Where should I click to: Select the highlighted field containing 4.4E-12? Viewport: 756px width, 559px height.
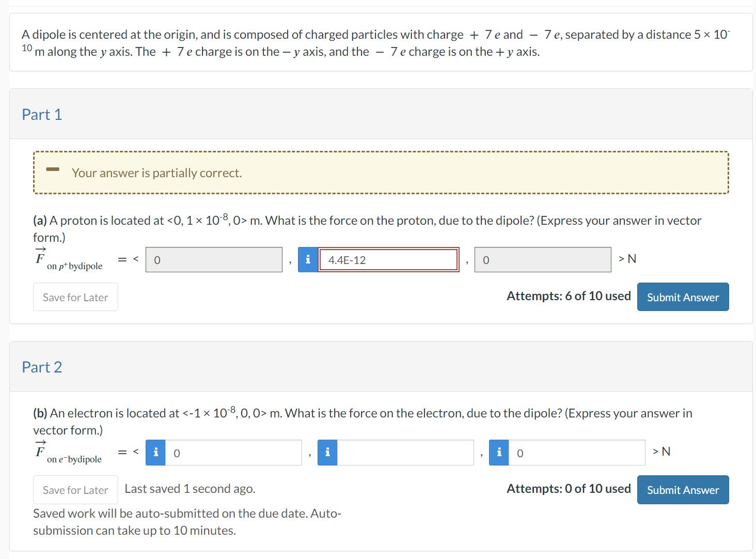click(x=389, y=260)
